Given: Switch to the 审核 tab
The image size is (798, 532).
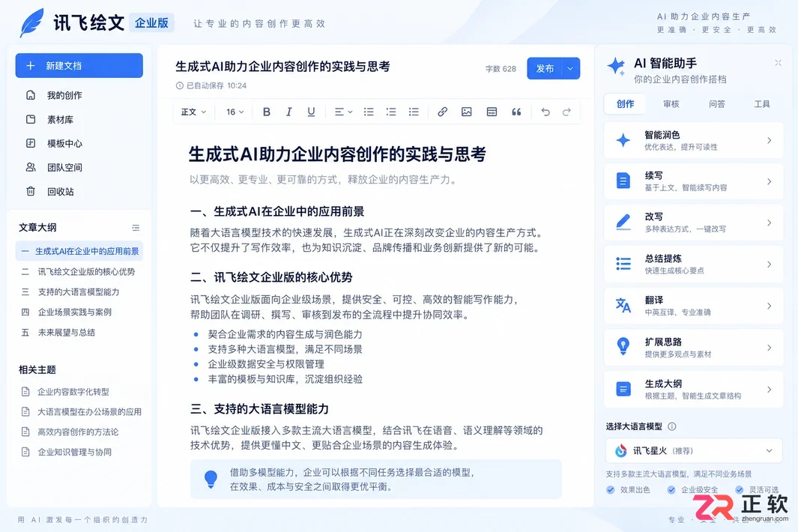Looking at the screenshot, I should [671, 104].
